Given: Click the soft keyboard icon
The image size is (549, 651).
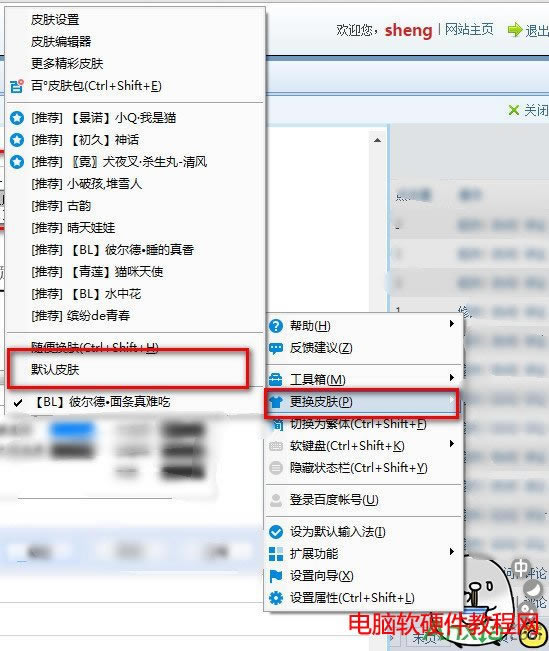Looking at the screenshot, I should pyautogui.click(x=276, y=446).
